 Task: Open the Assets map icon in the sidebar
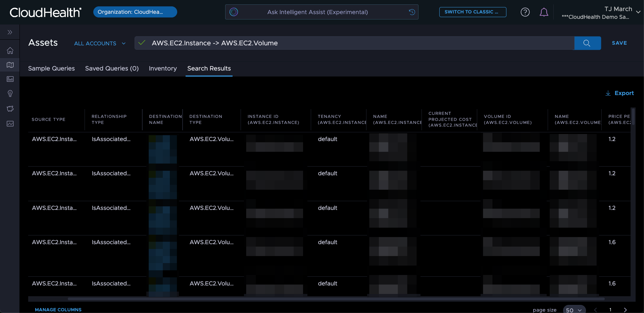pos(10,65)
